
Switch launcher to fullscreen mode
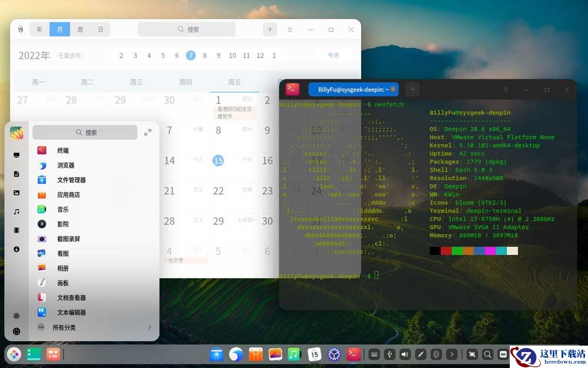[x=148, y=132]
